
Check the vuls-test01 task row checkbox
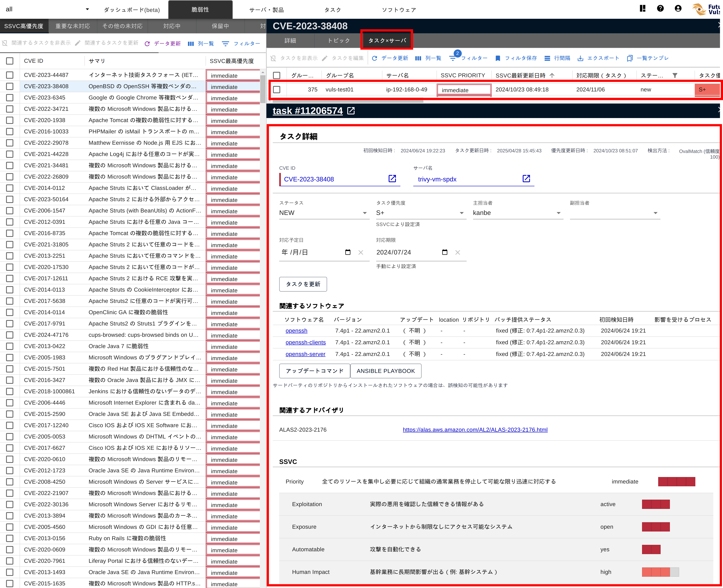(277, 89)
